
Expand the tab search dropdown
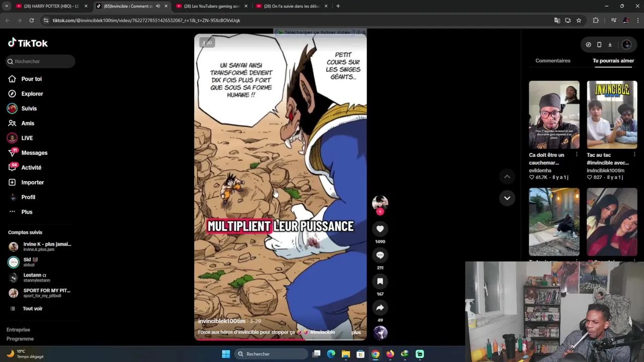tap(6, 6)
